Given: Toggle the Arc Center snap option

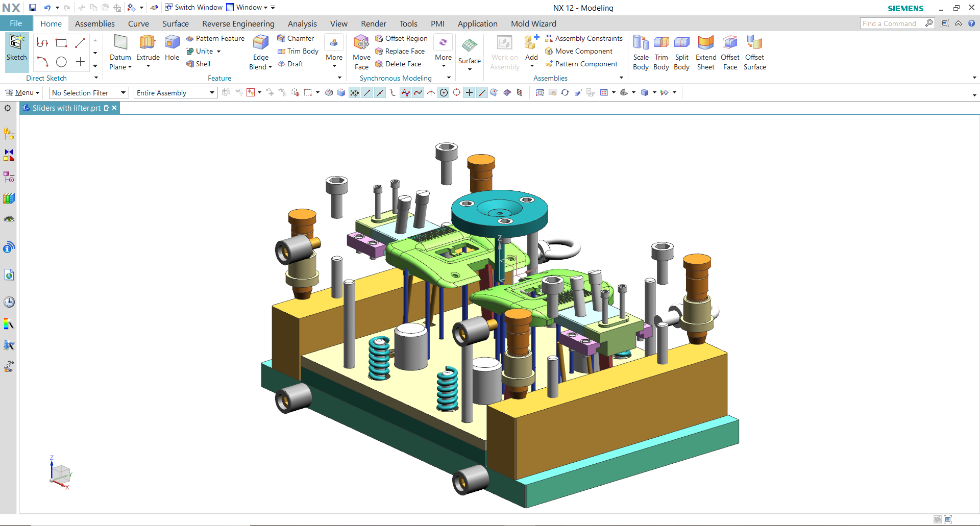Looking at the screenshot, I should (x=444, y=92).
